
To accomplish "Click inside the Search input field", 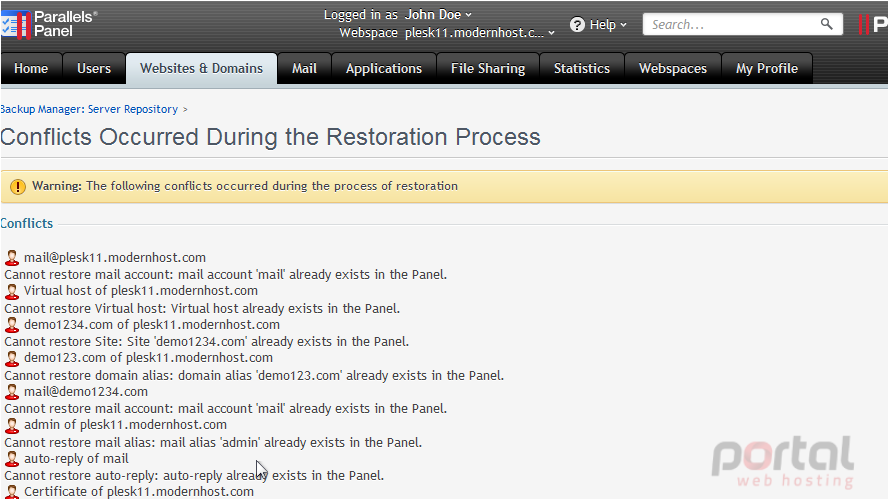I will coord(731,24).
